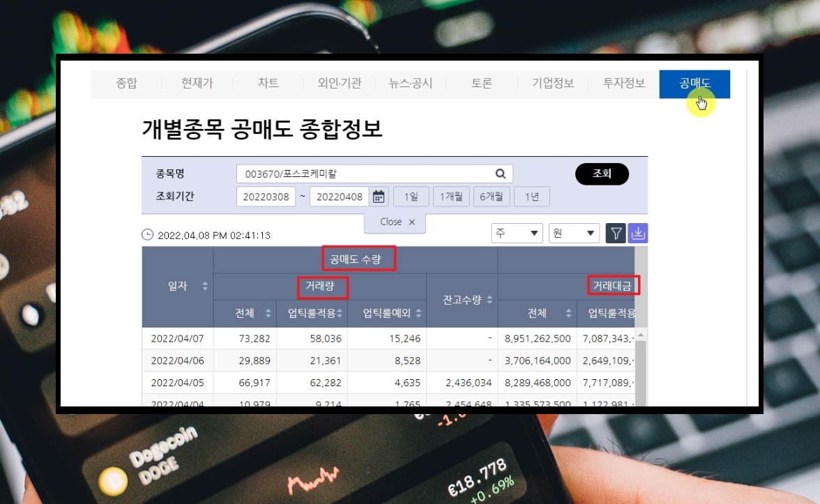The image size is (820, 504).
Task: Set period to 1일
Action: (411, 197)
